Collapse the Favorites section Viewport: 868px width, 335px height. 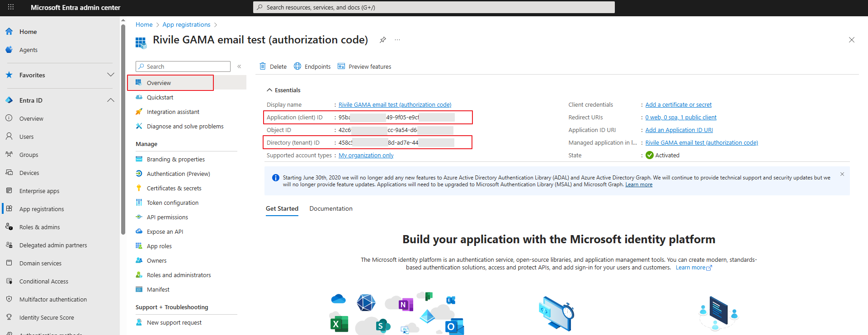[x=111, y=75]
